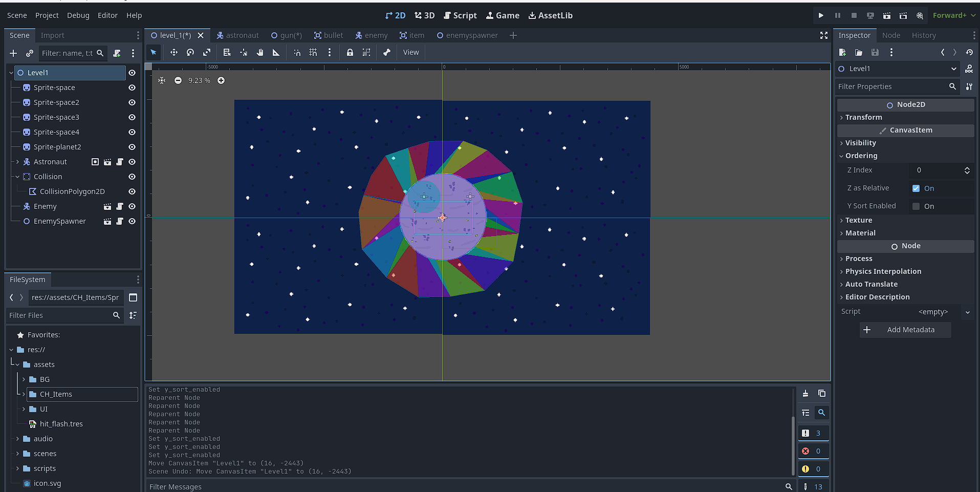Open the View menu above the viewport

[410, 52]
